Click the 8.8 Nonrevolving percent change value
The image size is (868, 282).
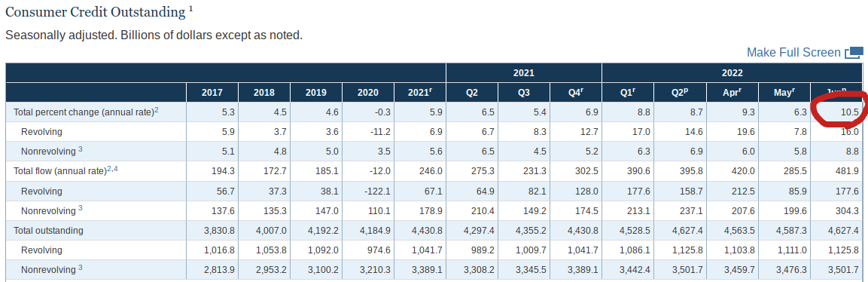click(852, 152)
